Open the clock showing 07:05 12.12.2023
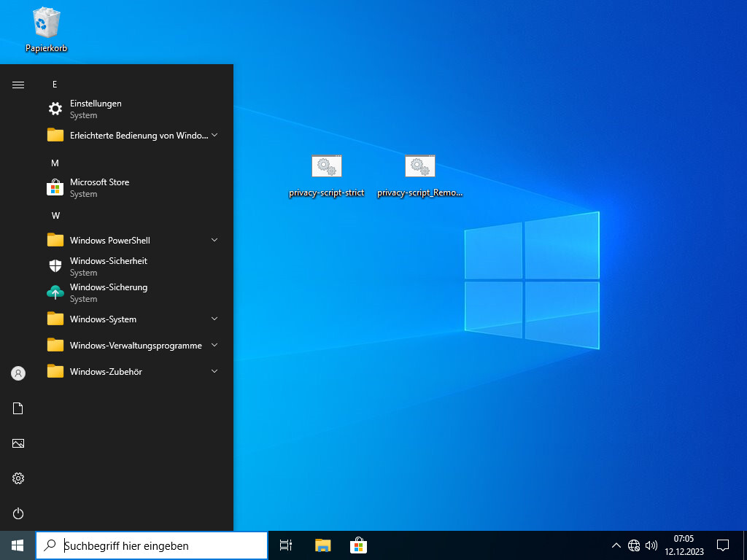Viewport: 747px width, 560px height. coord(684,545)
